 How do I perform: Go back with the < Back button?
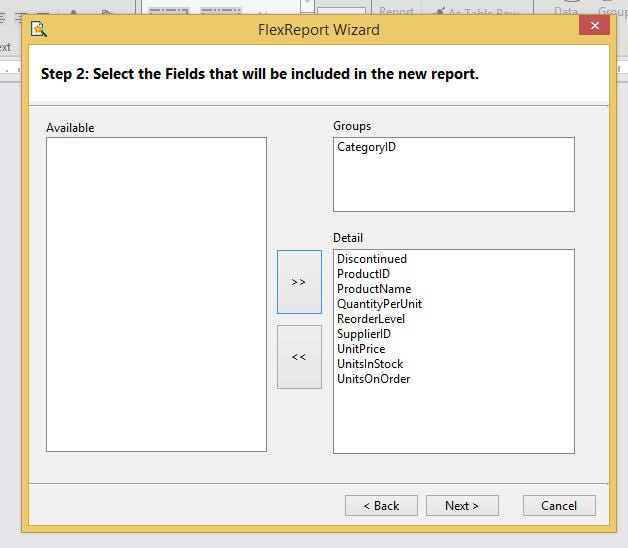pyautogui.click(x=381, y=506)
